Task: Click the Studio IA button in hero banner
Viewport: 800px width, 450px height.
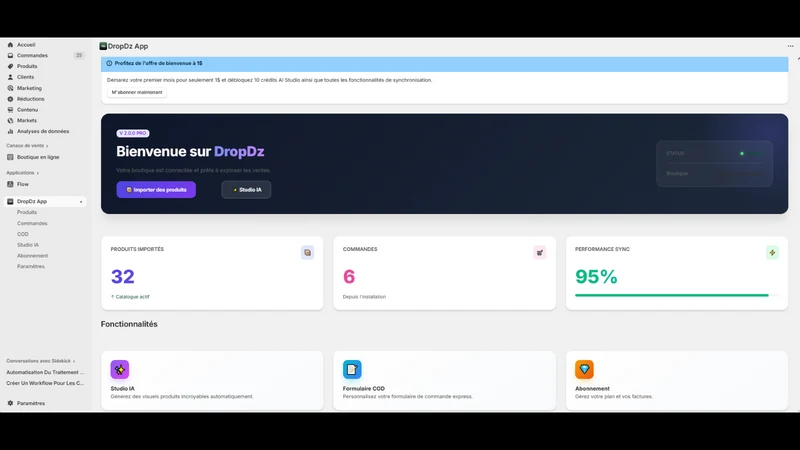Action: point(246,190)
